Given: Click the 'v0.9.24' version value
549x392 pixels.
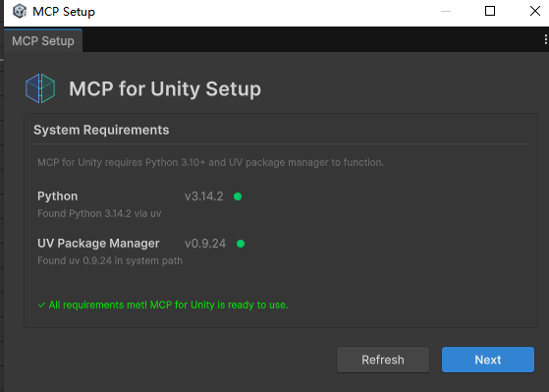Looking at the screenshot, I should coord(205,244).
